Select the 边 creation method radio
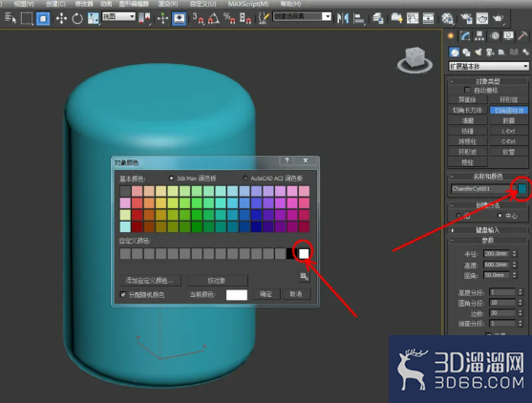 pos(458,216)
